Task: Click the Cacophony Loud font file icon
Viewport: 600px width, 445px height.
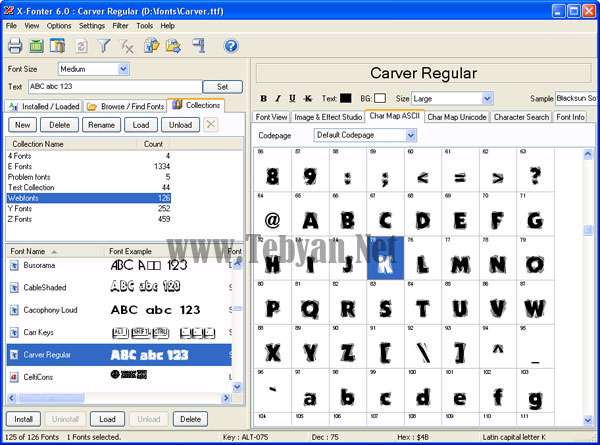Action: point(14,310)
